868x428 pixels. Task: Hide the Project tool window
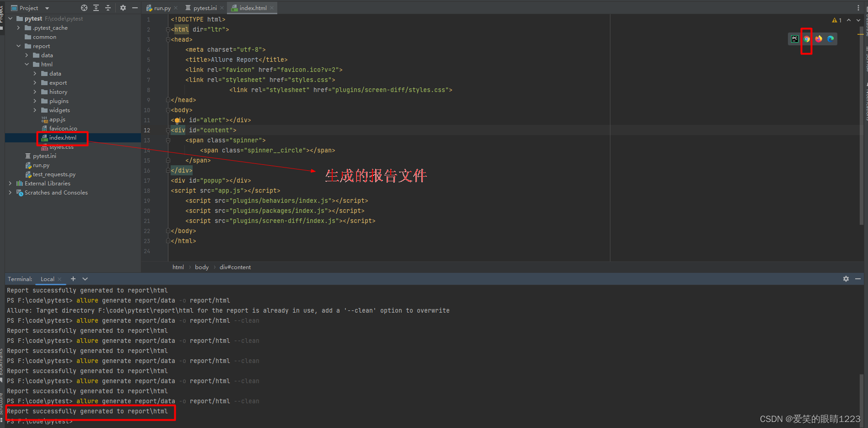point(135,8)
